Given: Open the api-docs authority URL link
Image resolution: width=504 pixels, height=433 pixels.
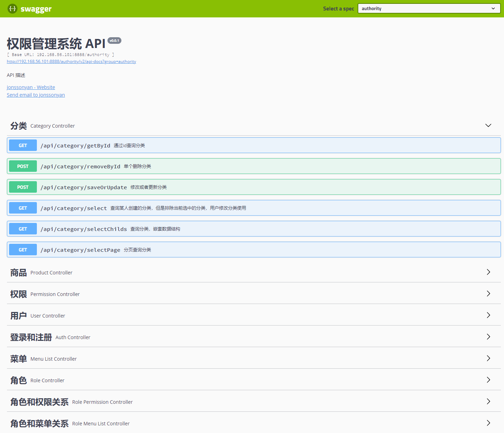Looking at the screenshot, I should [71, 62].
